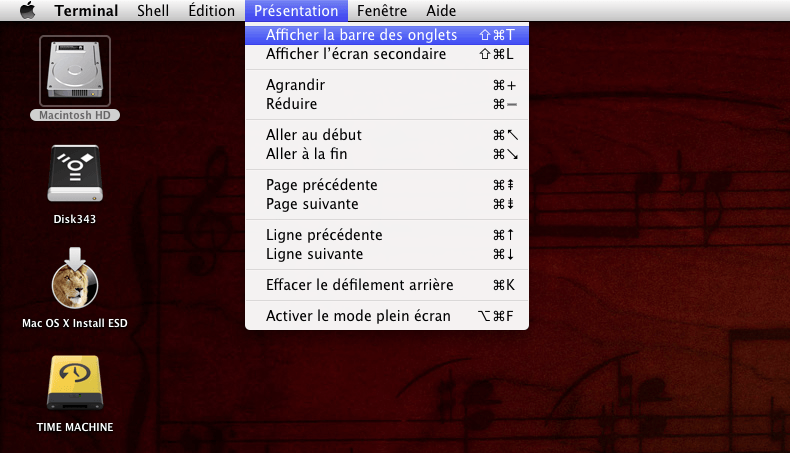
Task: Choose Effacer le défilement arrière
Action: 387,285
